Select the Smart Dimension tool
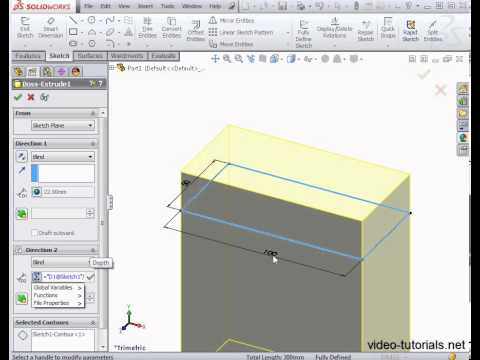The image size is (480, 360). coord(50,28)
